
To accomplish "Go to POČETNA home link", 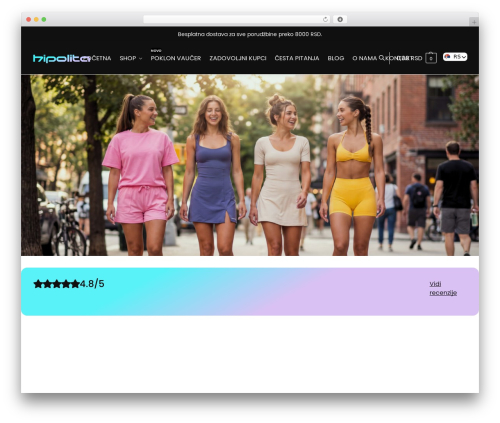I will pos(100,58).
